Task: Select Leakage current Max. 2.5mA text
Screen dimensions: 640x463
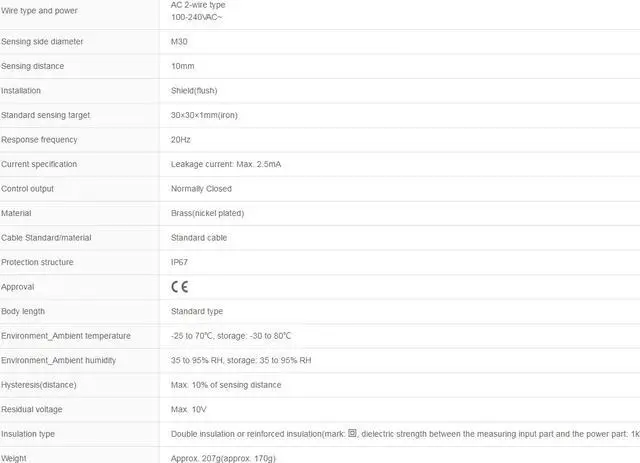Action: pyautogui.click(x=226, y=164)
